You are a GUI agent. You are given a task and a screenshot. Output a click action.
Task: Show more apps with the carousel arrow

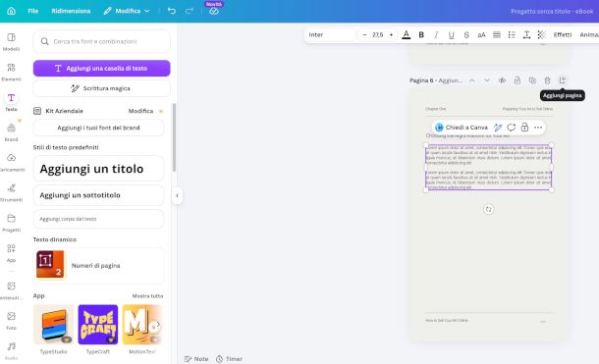point(158,325)
